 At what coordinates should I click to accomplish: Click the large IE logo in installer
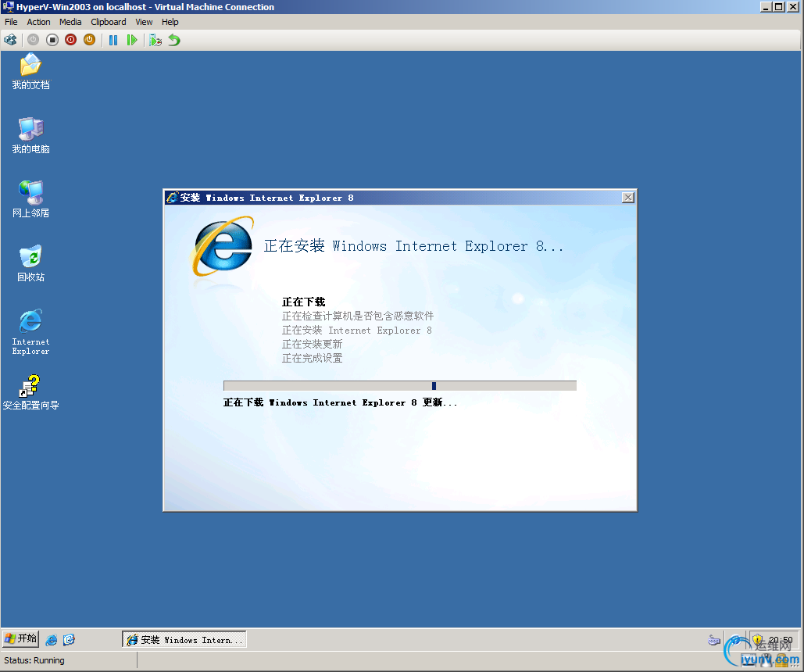[223, 246]
